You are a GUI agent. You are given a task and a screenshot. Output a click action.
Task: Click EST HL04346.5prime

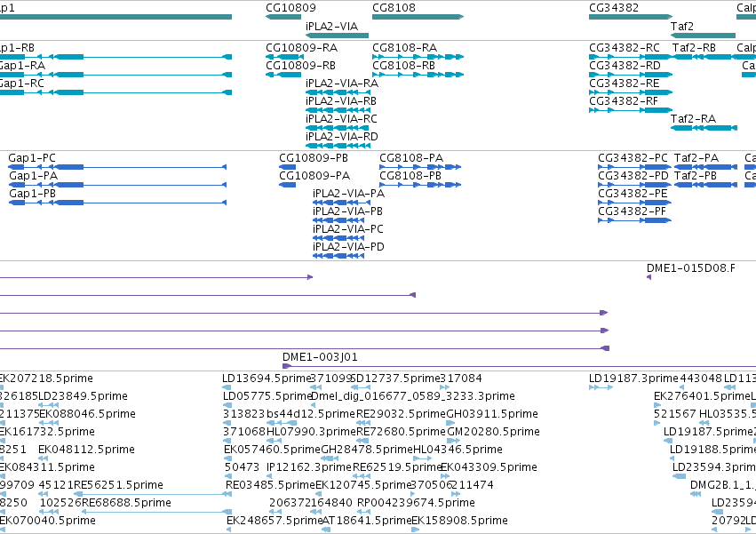458,450
